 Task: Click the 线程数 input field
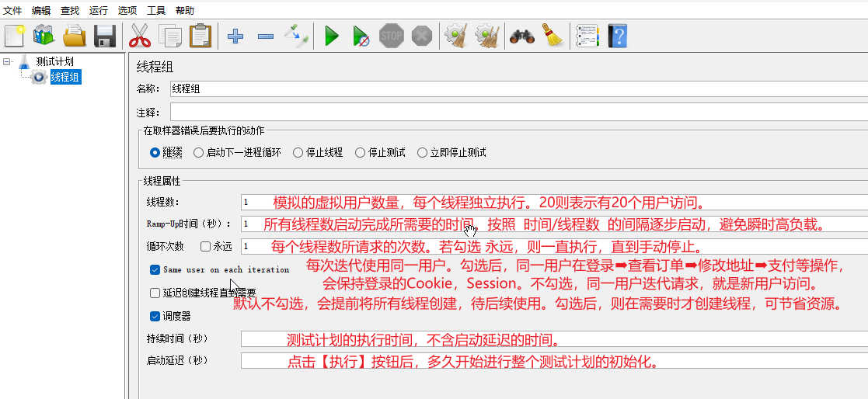[x=554, y=203]
